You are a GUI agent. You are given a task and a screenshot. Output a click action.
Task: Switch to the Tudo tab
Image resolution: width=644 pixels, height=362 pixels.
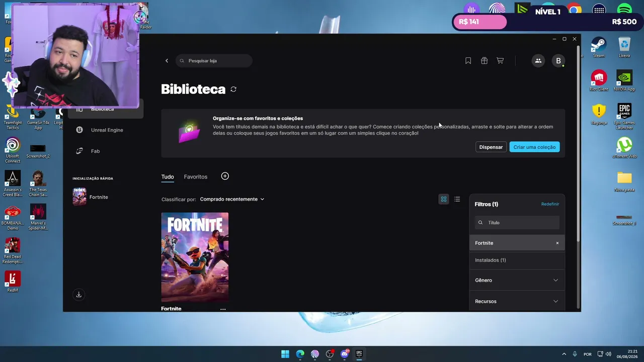point(168,177)
